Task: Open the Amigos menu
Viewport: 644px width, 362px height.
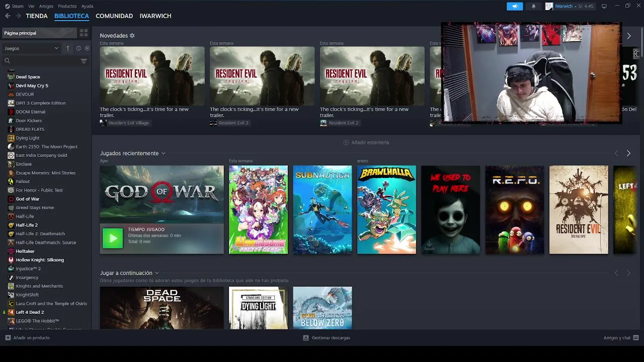Action: [46, 6]
